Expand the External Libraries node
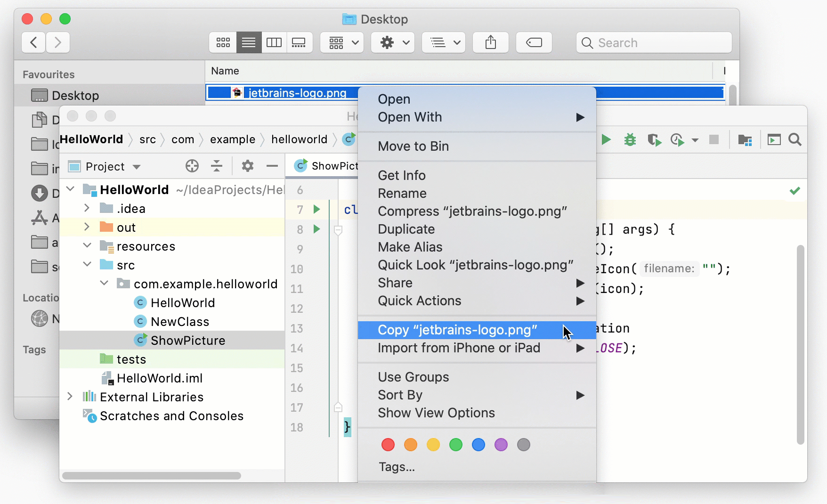This screenshot has width=827, height=504. 70,397
